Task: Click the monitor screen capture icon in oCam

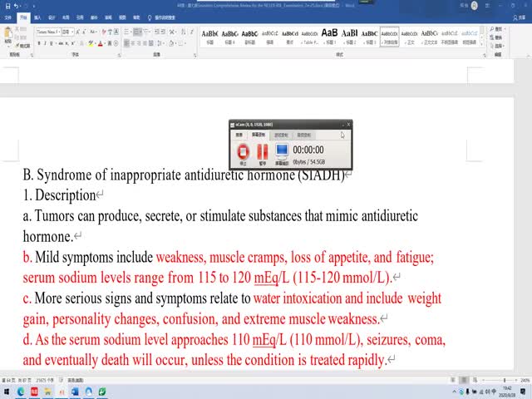Action: tap(282, 150)
